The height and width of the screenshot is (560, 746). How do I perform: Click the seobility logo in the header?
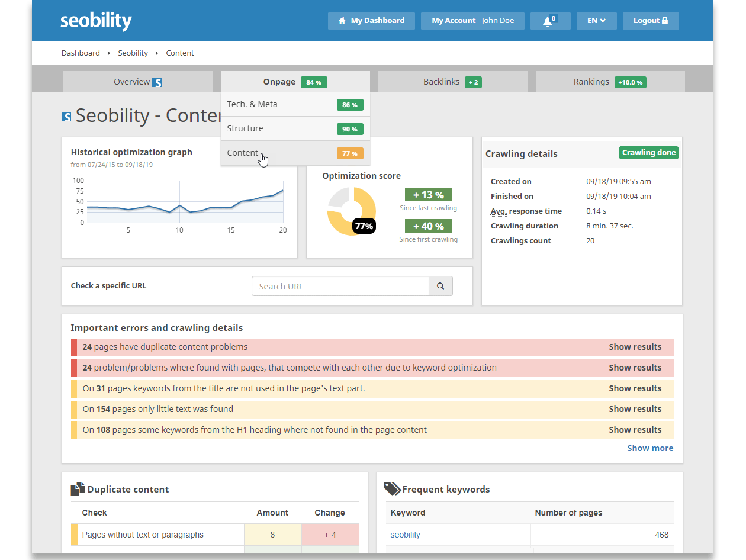coord(96,21)
